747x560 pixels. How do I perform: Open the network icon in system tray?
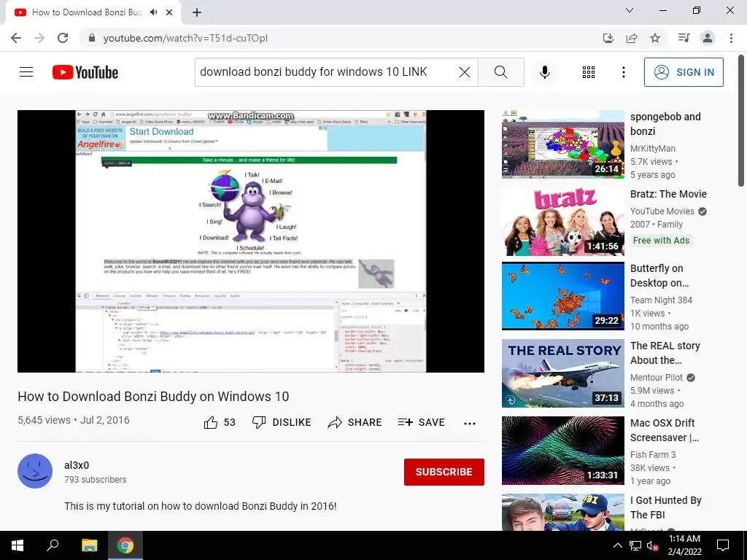click(x=635, y=545)
